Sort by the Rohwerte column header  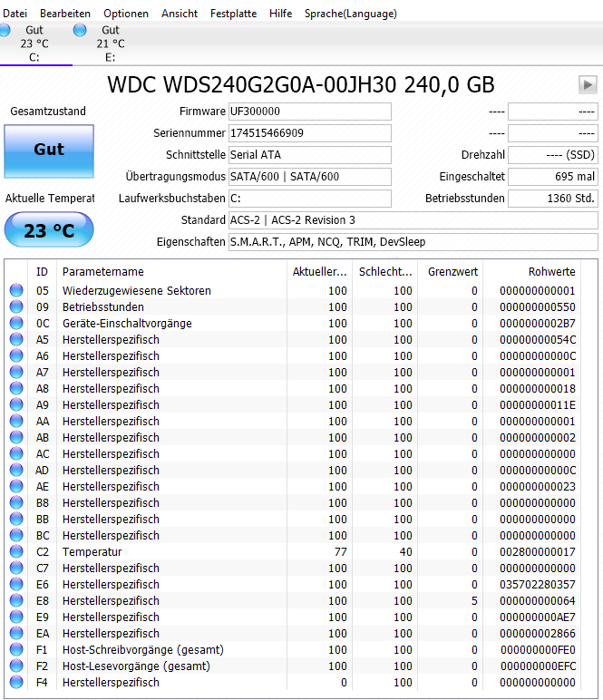pos(532,271)
